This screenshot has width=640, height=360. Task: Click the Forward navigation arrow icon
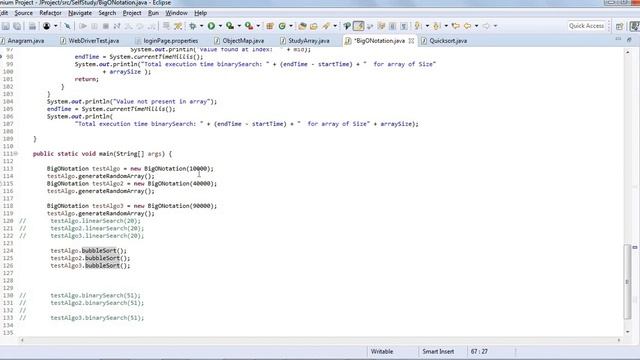[x=486, y=26]
